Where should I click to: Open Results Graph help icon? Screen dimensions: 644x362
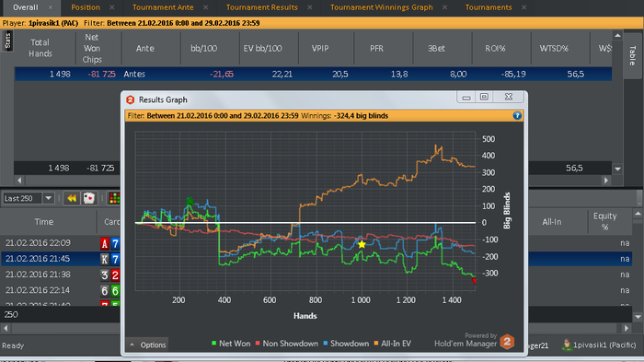pos(517,115)
